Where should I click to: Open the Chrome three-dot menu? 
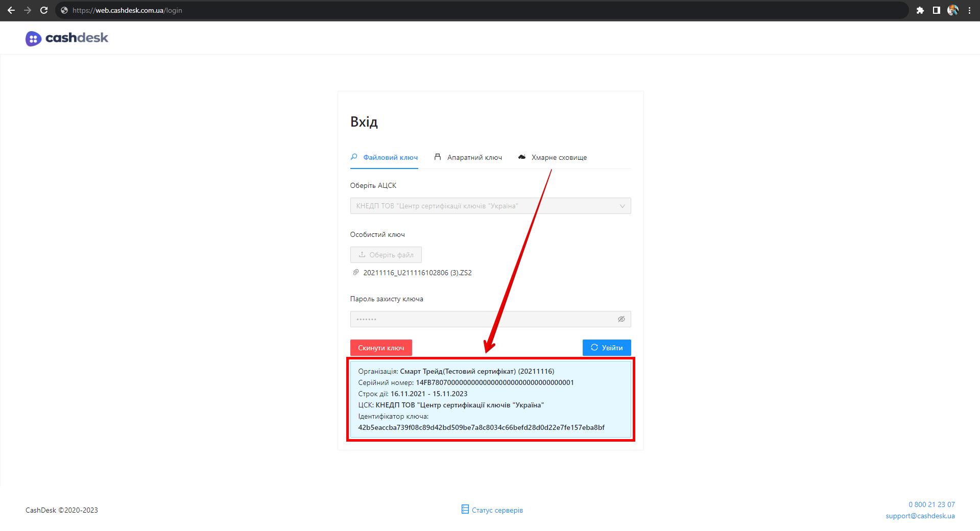pyautogui.click(x=969, y=10)
